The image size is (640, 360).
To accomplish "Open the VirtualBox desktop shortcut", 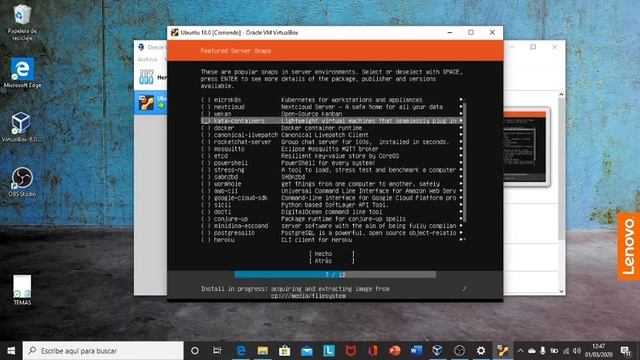I will [x=20, y=127].
